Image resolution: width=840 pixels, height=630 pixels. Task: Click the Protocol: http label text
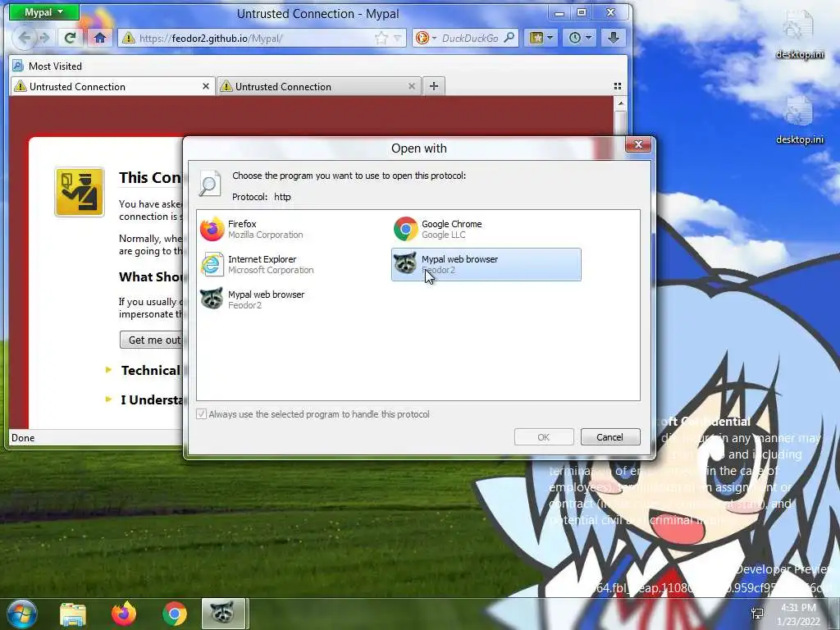point(262,197)
